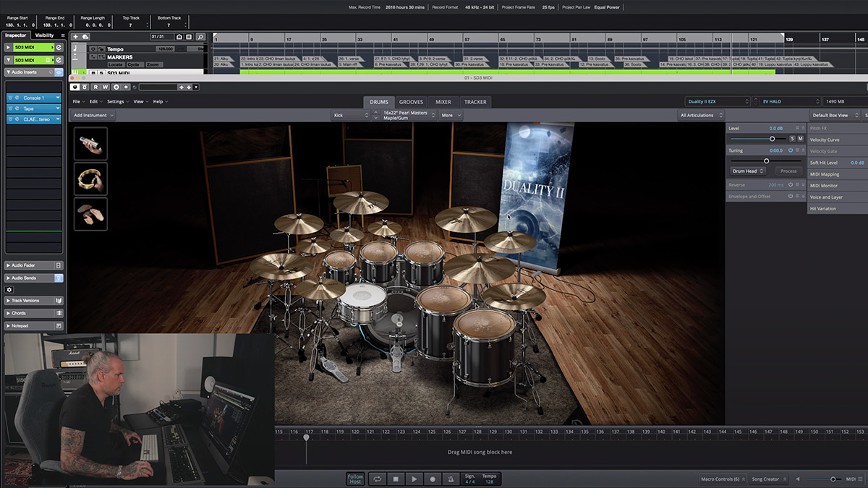The width and height of the screenshot is (868, 488).
Task: Switch to the GROOVES tab
Action: tap(412, 102)
